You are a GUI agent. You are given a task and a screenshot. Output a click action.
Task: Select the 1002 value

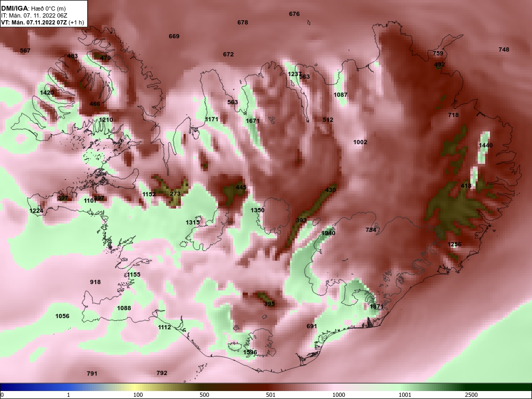pos(360,142)
